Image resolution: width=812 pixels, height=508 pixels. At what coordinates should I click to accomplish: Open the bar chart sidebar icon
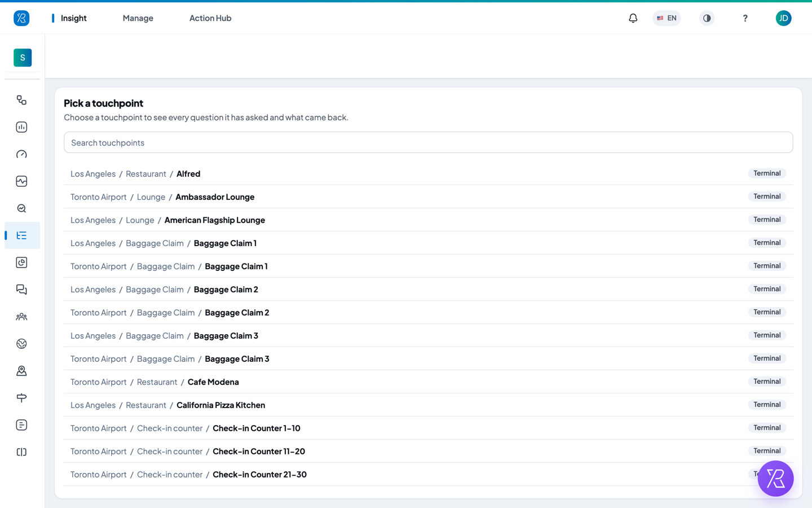21,127
